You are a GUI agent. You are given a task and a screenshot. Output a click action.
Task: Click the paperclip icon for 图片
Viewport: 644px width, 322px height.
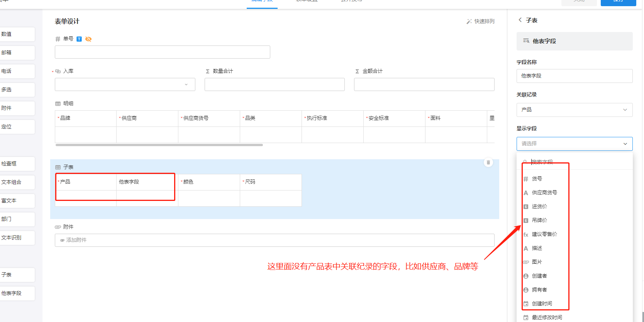pos(525,262)
